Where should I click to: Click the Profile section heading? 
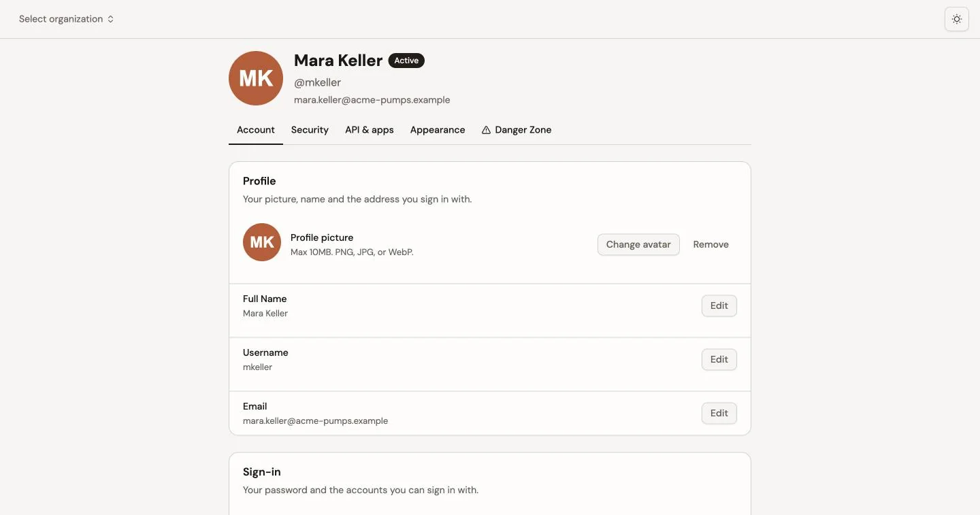tap(259, 181)
